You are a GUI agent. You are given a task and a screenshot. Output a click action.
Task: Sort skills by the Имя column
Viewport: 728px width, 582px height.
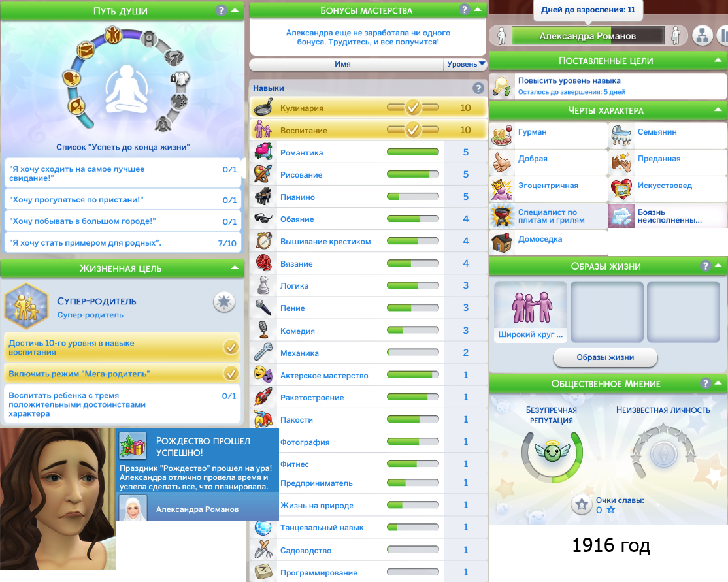pos(343,64)
